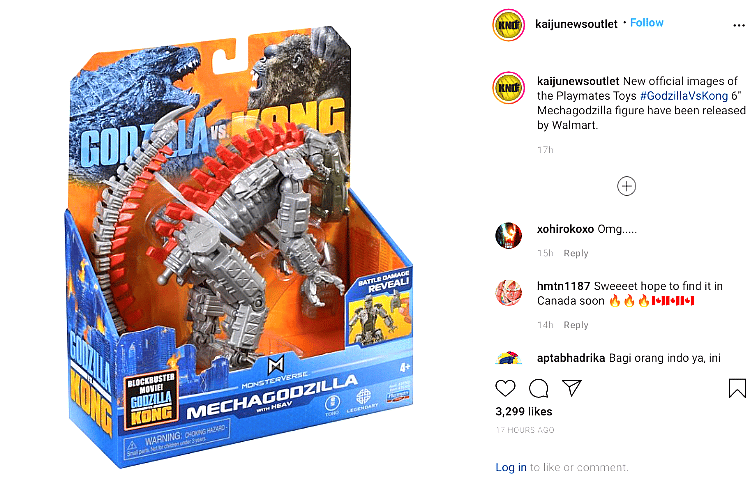This screenshot has width=750, height=481.
Task: Open the #GodzillaVsKong hashtag
Action: (684, 96)
